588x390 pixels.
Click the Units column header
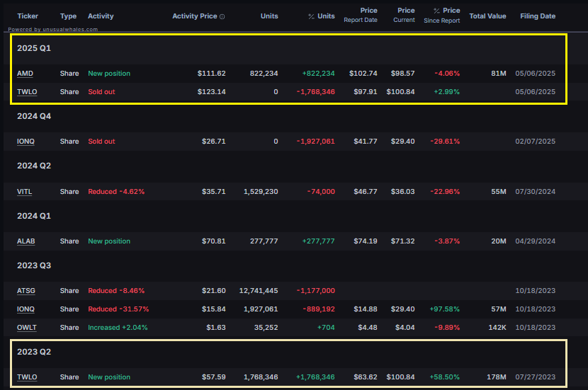(x=269, y=16)
